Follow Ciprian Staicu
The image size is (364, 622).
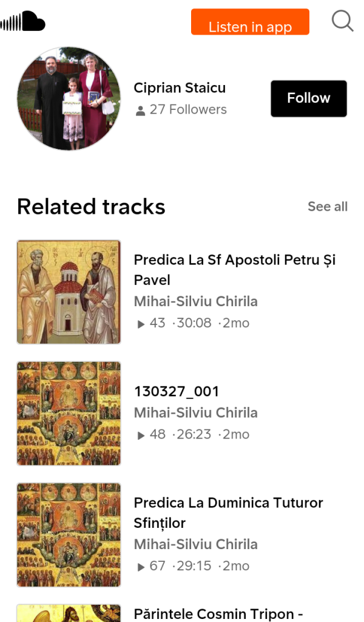308,98
